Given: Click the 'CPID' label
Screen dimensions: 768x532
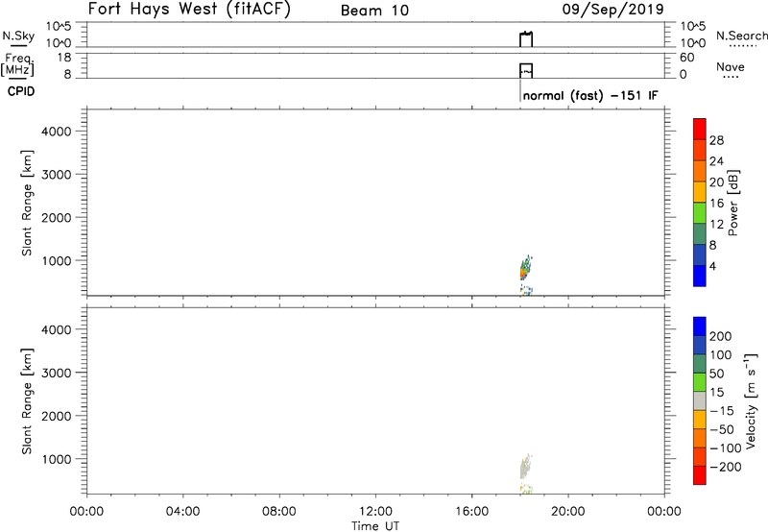Looking at the screenshot, I should (x=21, y=91).
